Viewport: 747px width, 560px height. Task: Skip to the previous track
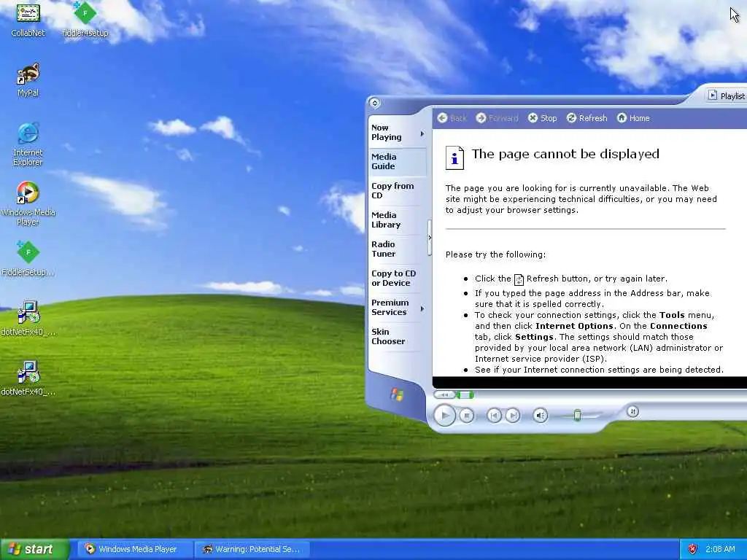click(x=494, y=416)
